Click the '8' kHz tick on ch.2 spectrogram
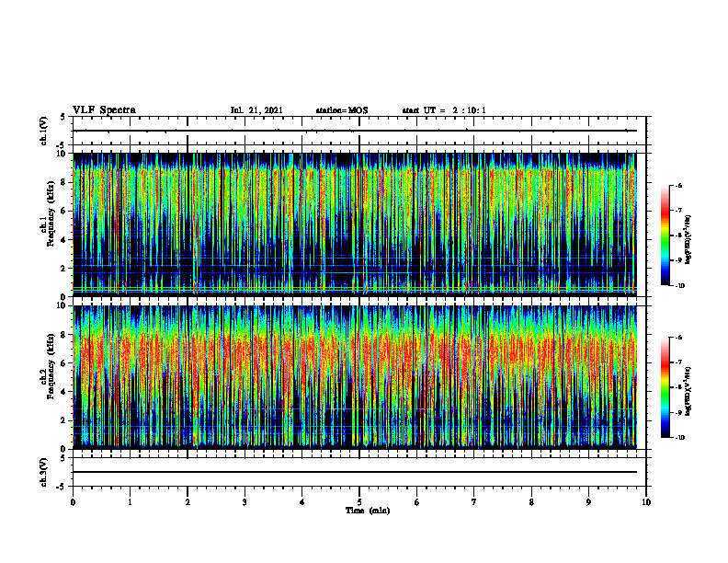Viewport: 728px width, 563px height. (x=64, y=335)
